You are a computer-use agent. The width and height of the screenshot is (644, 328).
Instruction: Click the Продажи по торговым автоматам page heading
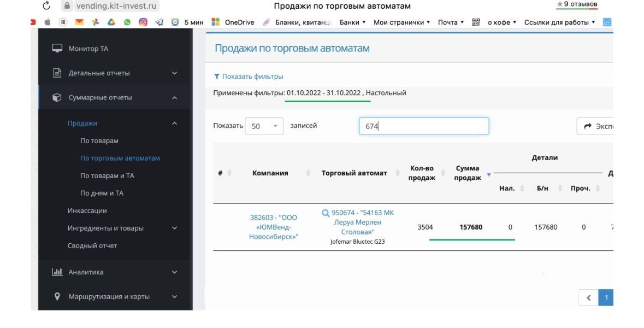pyautogui.click(x=292, y=49)
